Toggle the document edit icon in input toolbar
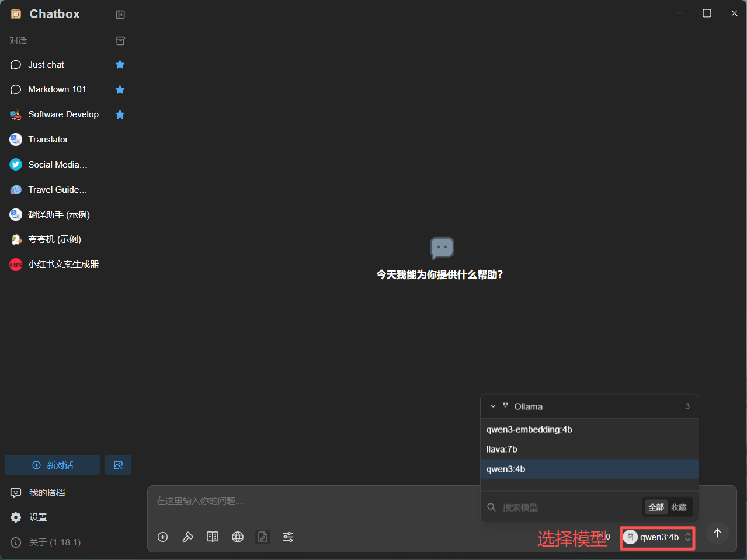The width and height of the screenshot is (747, 560). [263, 537]
